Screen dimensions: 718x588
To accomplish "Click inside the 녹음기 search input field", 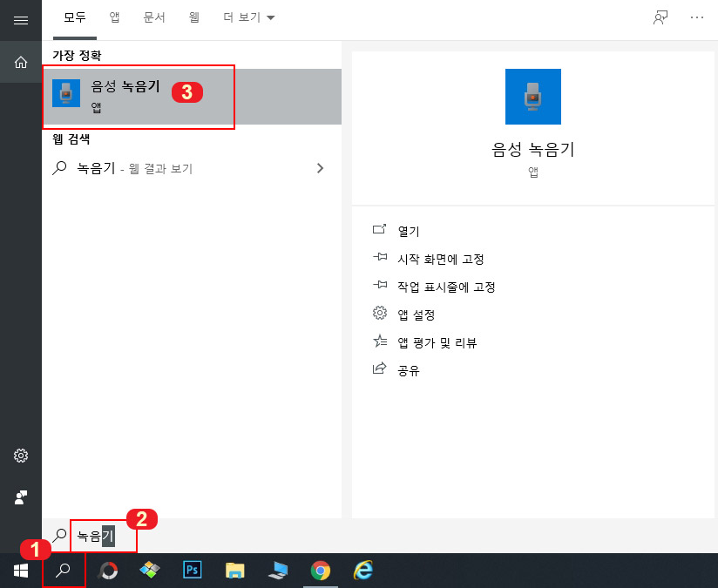I will point(102,537).
